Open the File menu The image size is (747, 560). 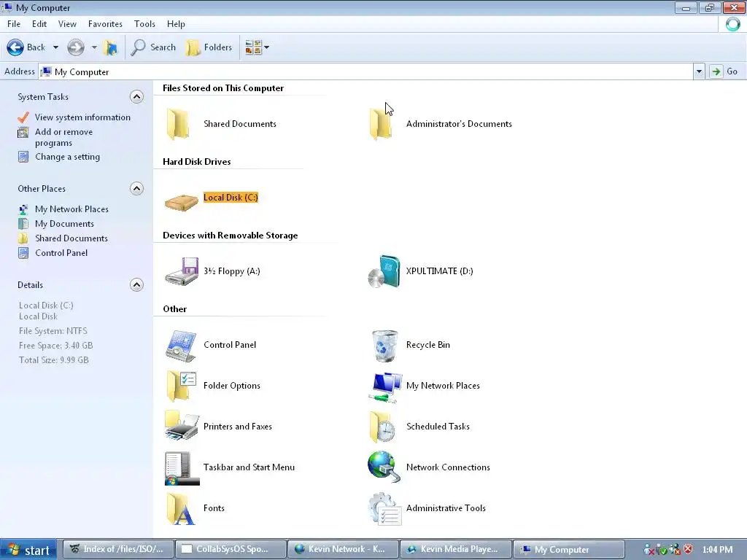(14, 24)
